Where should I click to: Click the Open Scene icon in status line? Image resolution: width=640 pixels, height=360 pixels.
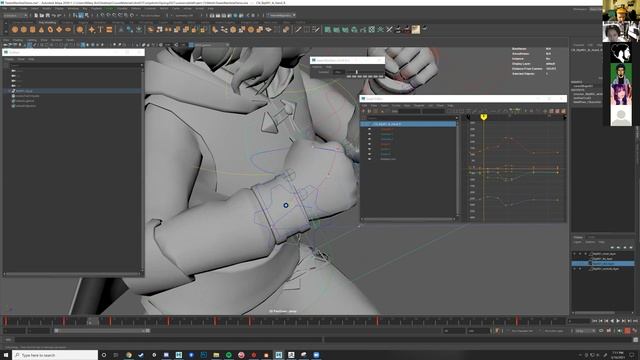42,16
